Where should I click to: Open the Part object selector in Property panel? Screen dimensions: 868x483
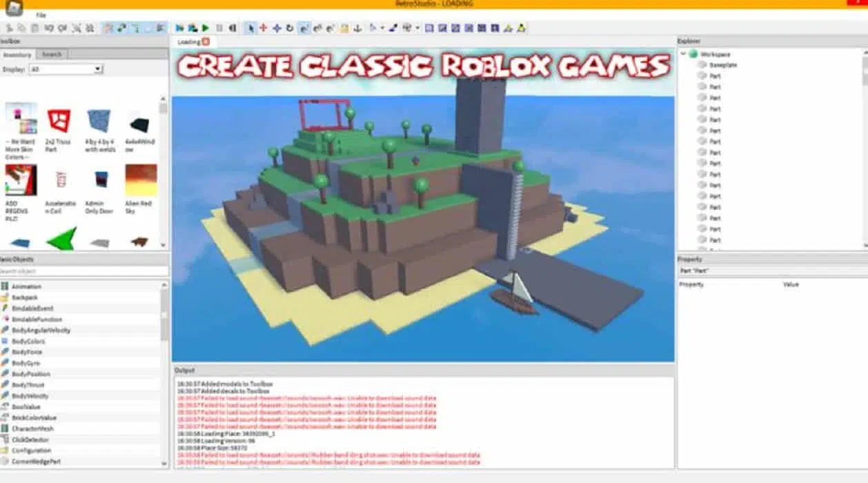pyautogui.click(x=772, y=270)
